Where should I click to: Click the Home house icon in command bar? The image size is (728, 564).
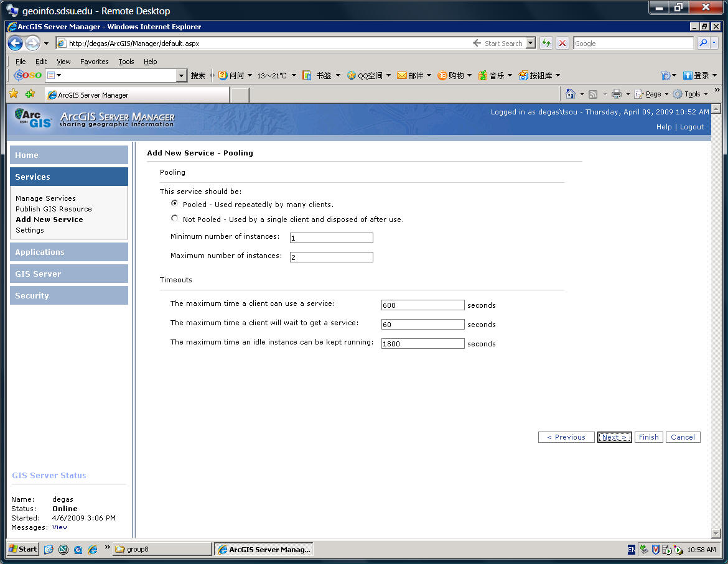click(570, 94)
